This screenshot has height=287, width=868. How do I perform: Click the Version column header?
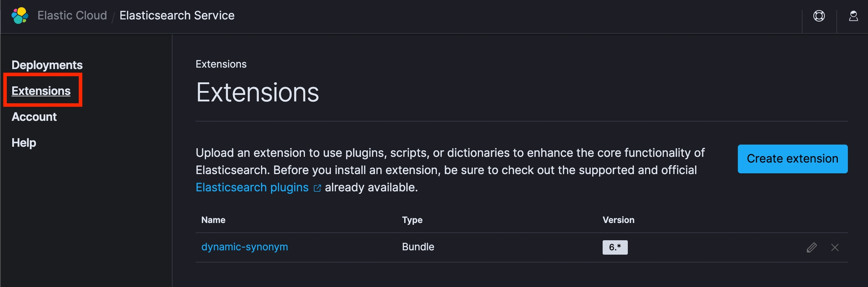[x=618, y=220]
